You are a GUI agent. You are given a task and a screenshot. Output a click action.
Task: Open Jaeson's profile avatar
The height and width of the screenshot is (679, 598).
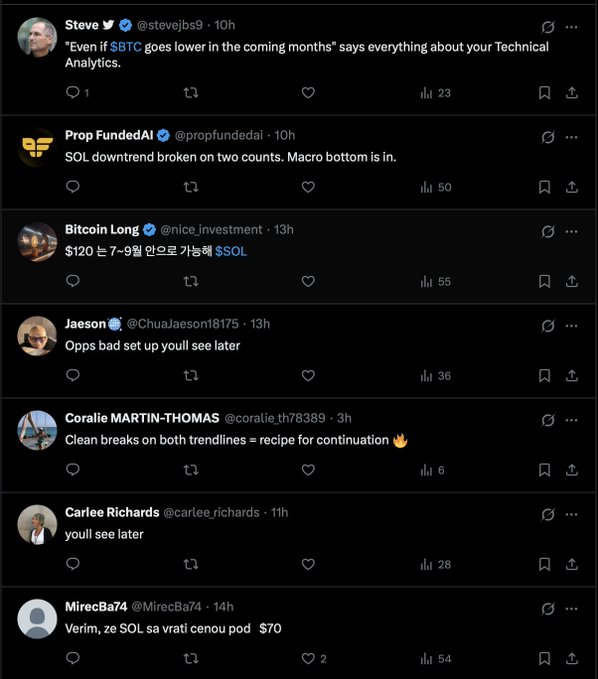click(x=37, y=336)
